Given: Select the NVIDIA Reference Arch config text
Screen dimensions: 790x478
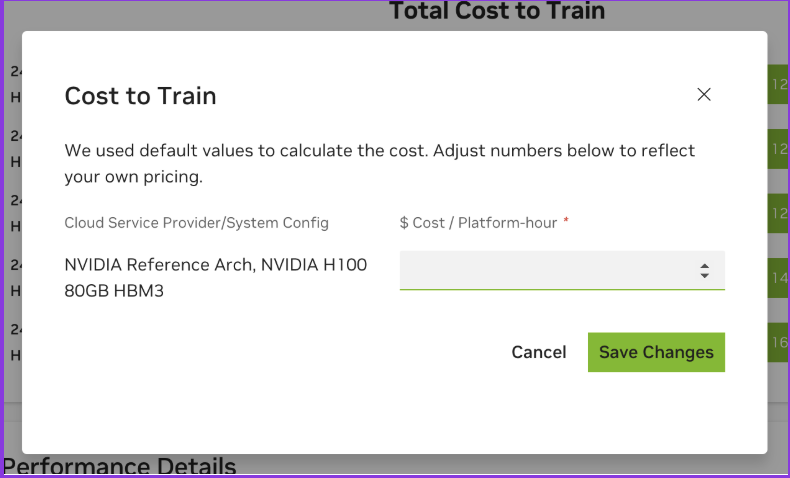Looking at the screenshot, I should (x=215, y=265).
